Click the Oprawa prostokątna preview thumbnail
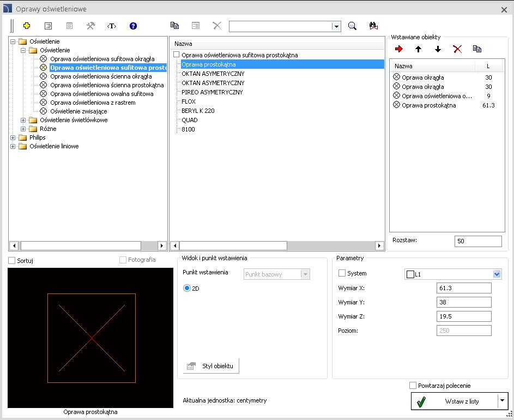The height and width of the screenshot is (420, 514). click(x=90, y=338)
